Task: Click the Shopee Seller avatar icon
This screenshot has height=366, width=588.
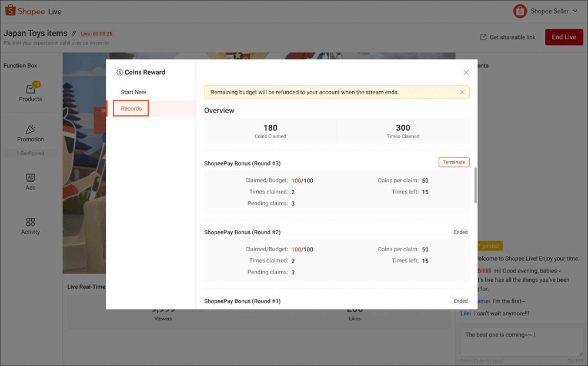Action: click(x=519, y=11)
